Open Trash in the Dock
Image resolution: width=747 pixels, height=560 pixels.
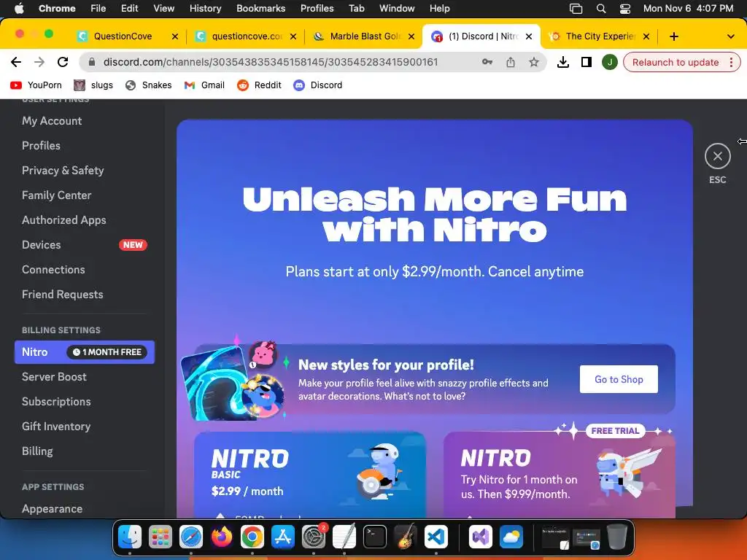[616, 537]
